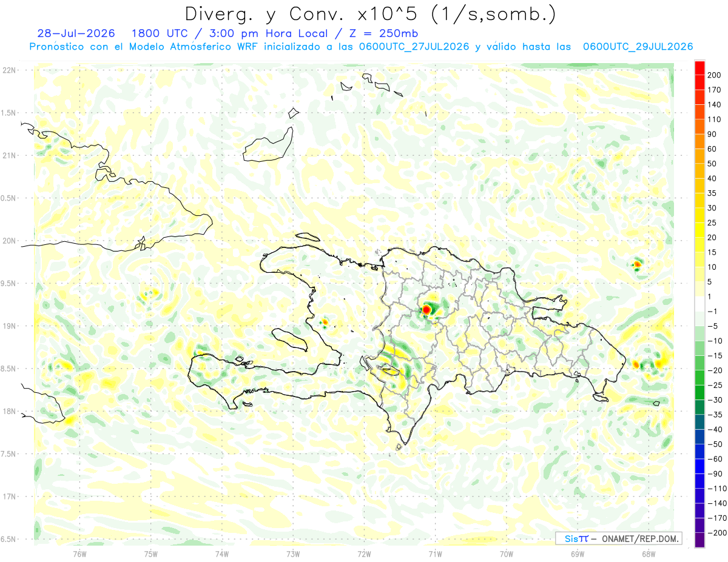
Task: Click the red divergence maximum in central Dominican Republic
Action: coord(426,310)
